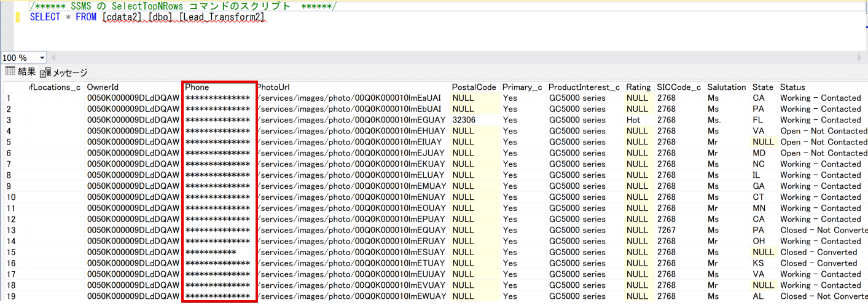Click PhotoUrl cell ending lmEWUAY
The width and height of the screenshot is (868, 305).
click(x=353, y=296)
